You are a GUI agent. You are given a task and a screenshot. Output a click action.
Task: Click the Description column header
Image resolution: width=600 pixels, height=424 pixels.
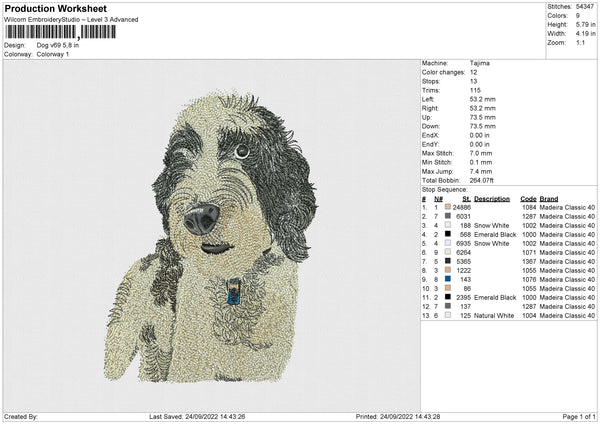pos(492,199)
